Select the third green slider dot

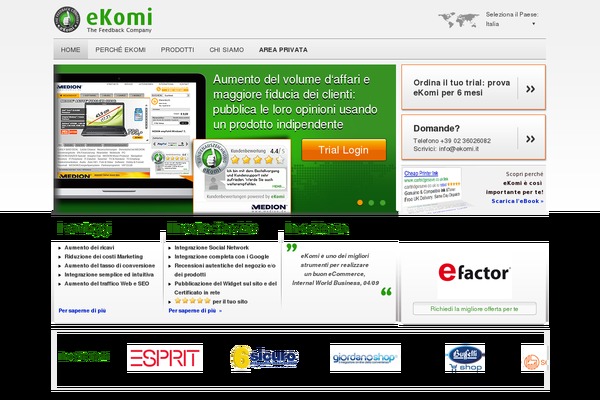383,202
